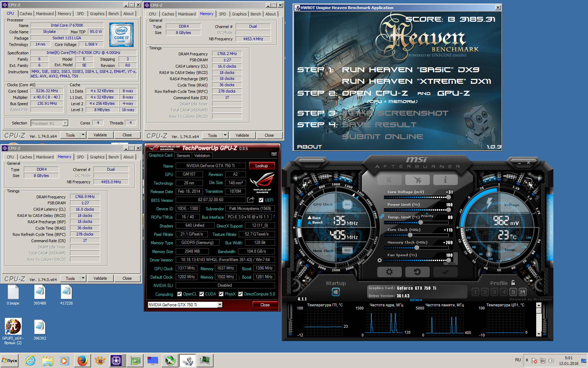Switch to GPU-Z green card taskbar icon

[x=135, y=360]
